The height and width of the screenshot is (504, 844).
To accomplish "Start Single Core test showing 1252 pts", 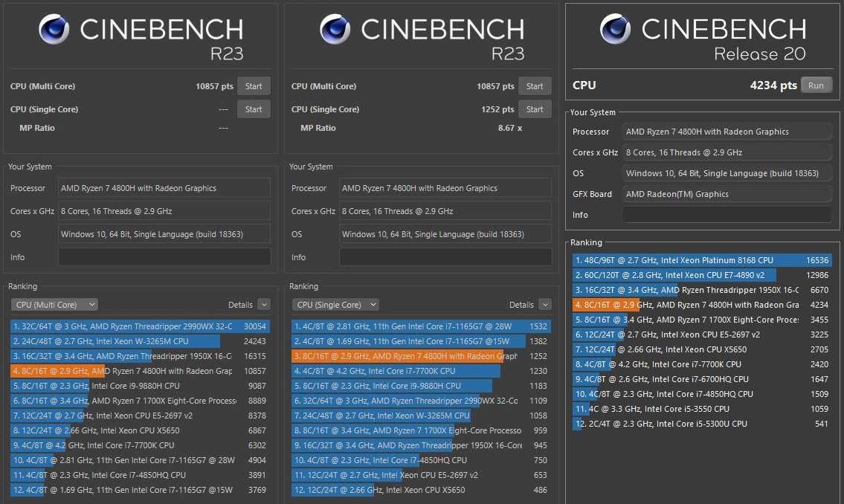I will point(535,109).
